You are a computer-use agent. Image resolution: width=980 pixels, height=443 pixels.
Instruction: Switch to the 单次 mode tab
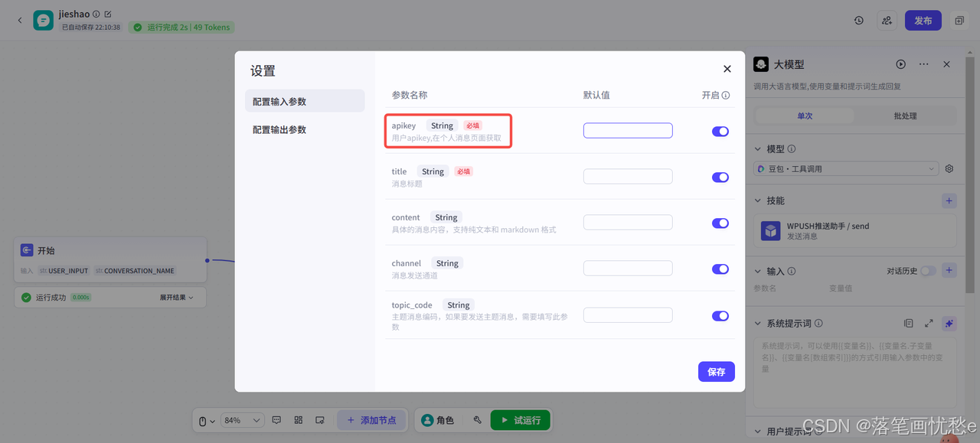[x=805, y=116]
